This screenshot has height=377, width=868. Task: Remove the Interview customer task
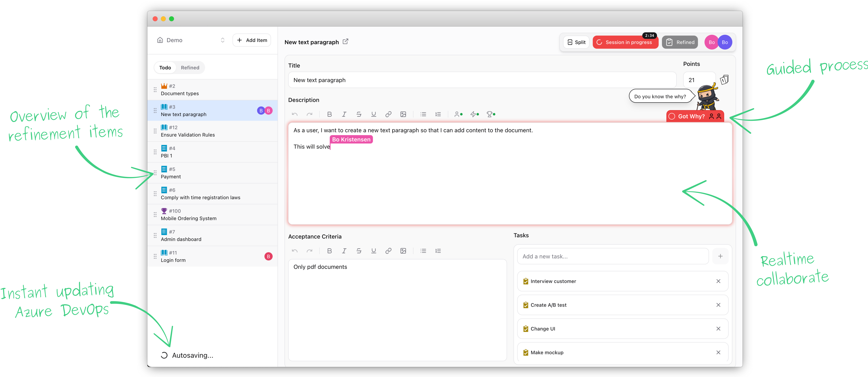click(718, 281)
